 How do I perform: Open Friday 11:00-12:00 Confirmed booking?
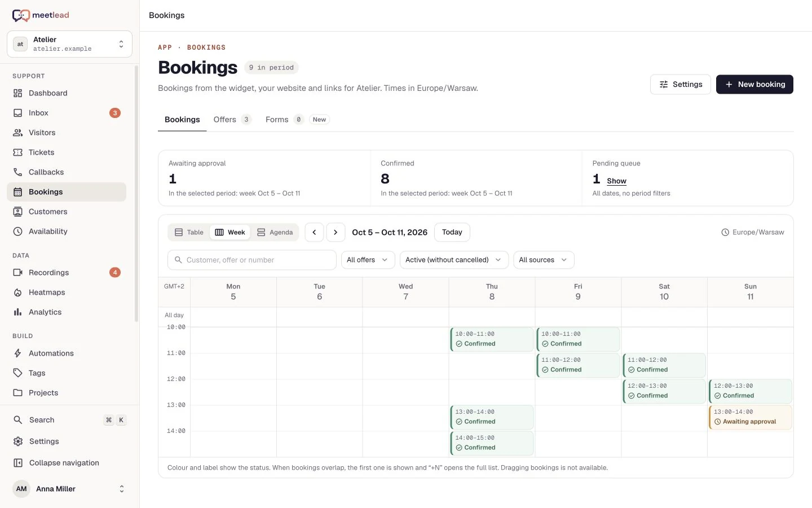(578, 365)
